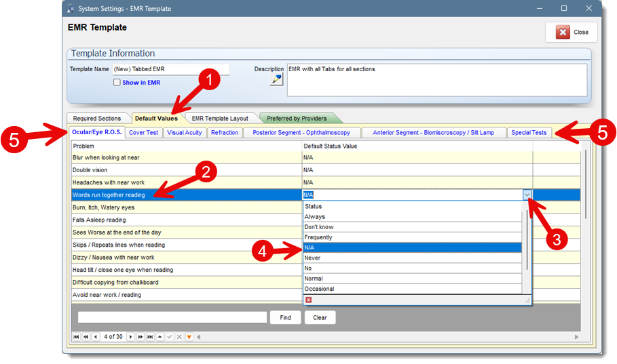Click the Default Status Value column header
Image resolution: width=617 pixels, height=364 pixels.
417,146
